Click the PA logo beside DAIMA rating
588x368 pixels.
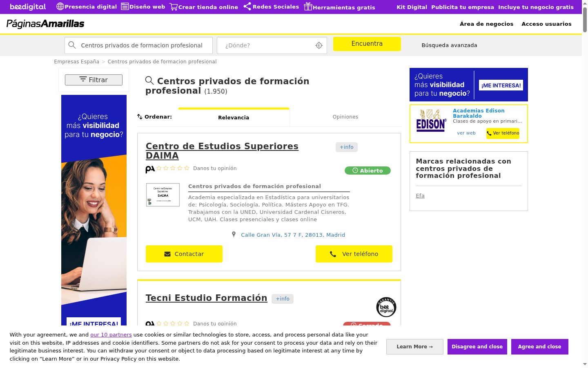pos(150,169)
